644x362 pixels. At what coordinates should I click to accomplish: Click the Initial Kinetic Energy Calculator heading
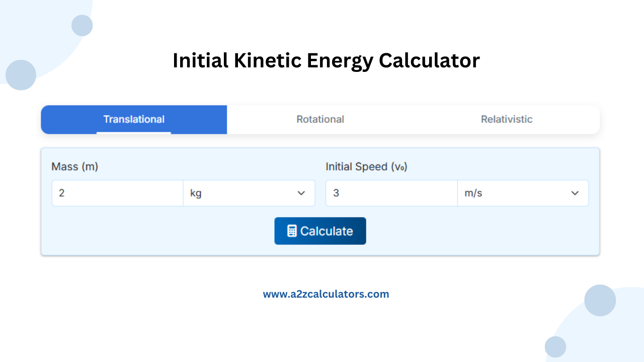tap(326, 60)
